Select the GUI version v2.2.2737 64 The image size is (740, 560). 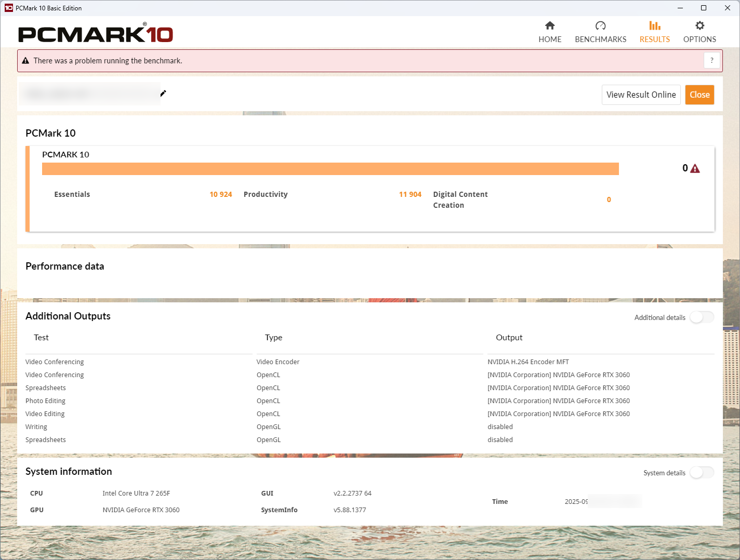pyautogui.click(x=352, y=494)
